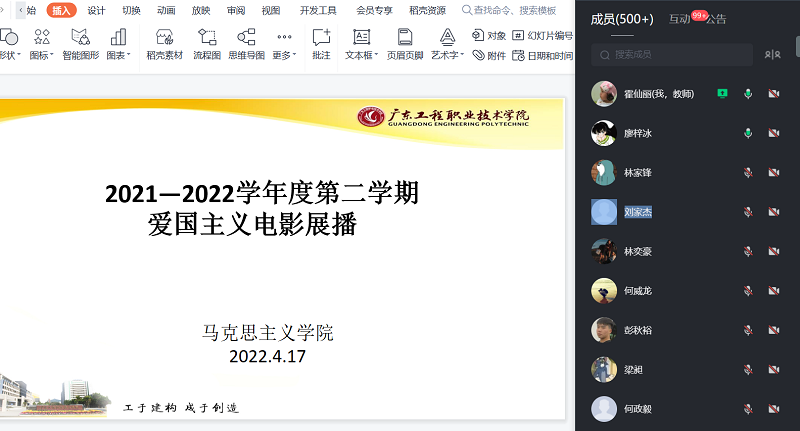Unmute 何威龙's microphone
Viewport: 800px width, 431px height.
[748, 291]
